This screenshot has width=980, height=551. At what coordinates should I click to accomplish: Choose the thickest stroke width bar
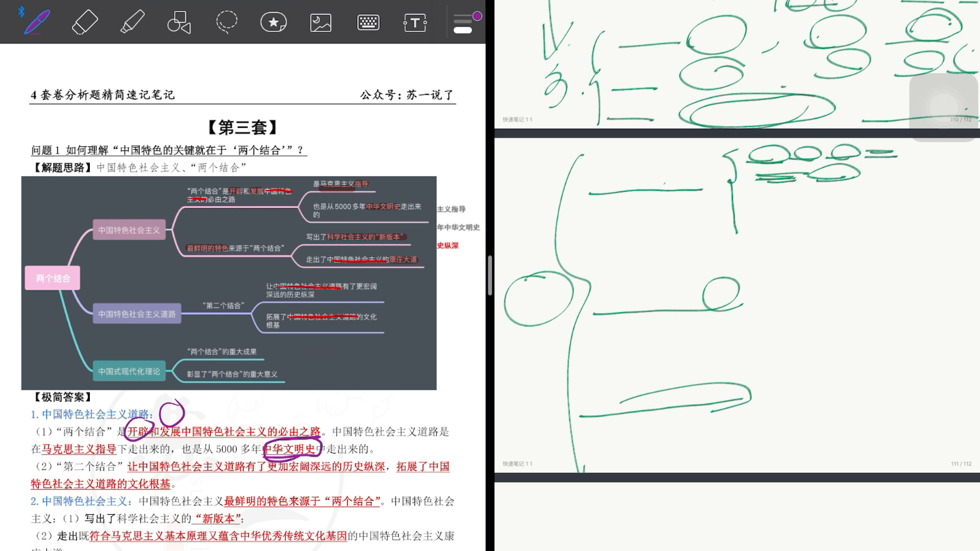463,30
